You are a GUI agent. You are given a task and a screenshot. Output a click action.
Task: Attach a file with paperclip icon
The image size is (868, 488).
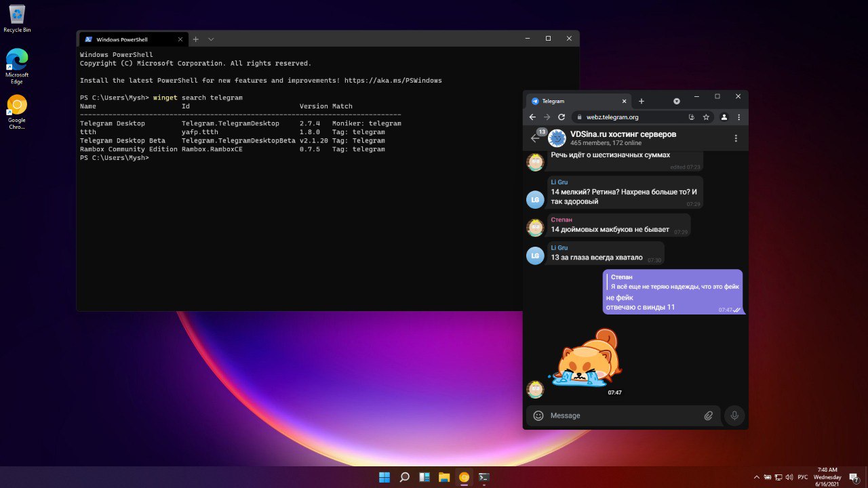pos(709,415)
